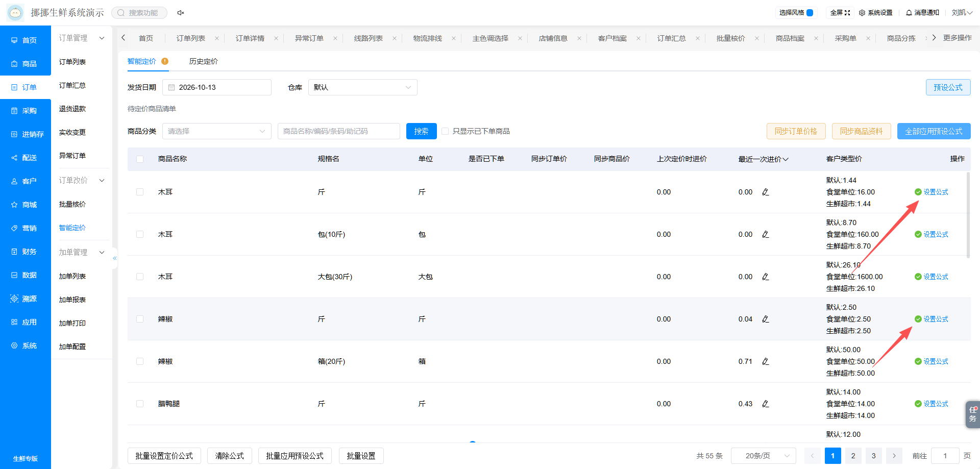Select the checkbox for 辣椒 斤 row
The height and width of the screenshot is (469, 980).
[140, 319]
